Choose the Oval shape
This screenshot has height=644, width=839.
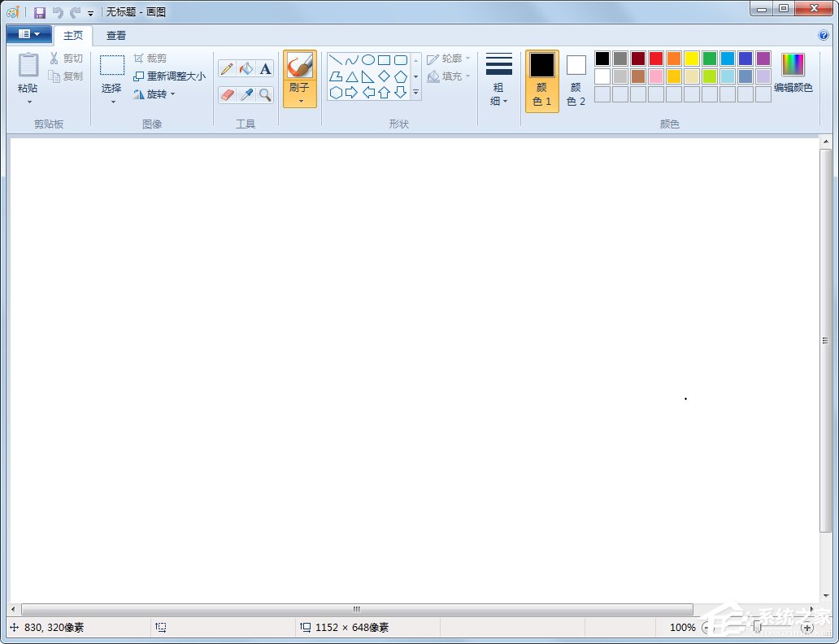(x=367, y=60)
